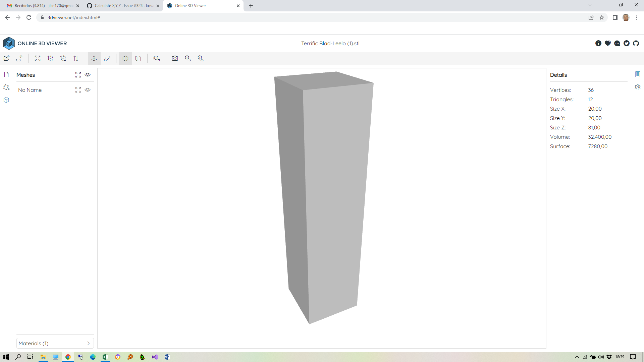Viewport: 644px width, 362px height.
Task: Toggle visibility of all Meshes
Action: point(88,75)
